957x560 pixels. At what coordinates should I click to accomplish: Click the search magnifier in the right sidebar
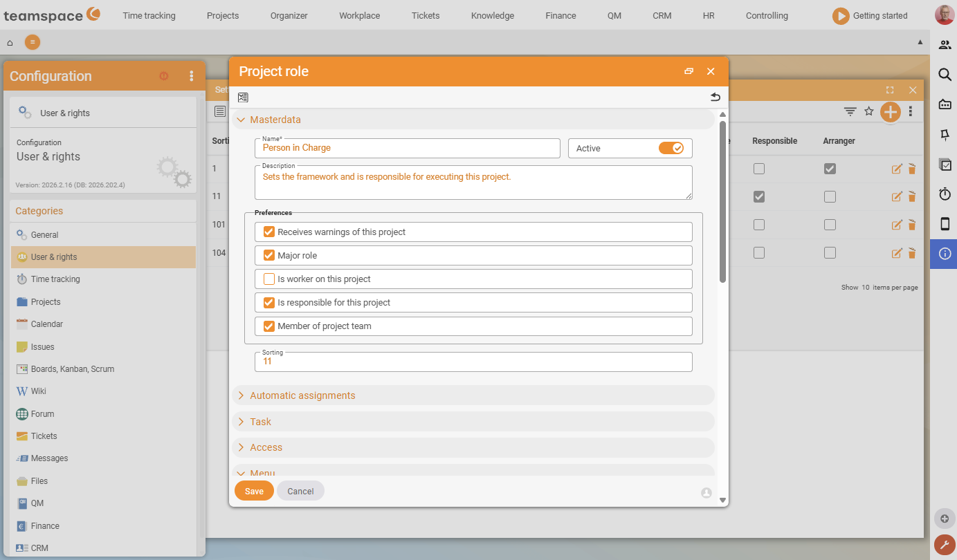coord(945,75)
